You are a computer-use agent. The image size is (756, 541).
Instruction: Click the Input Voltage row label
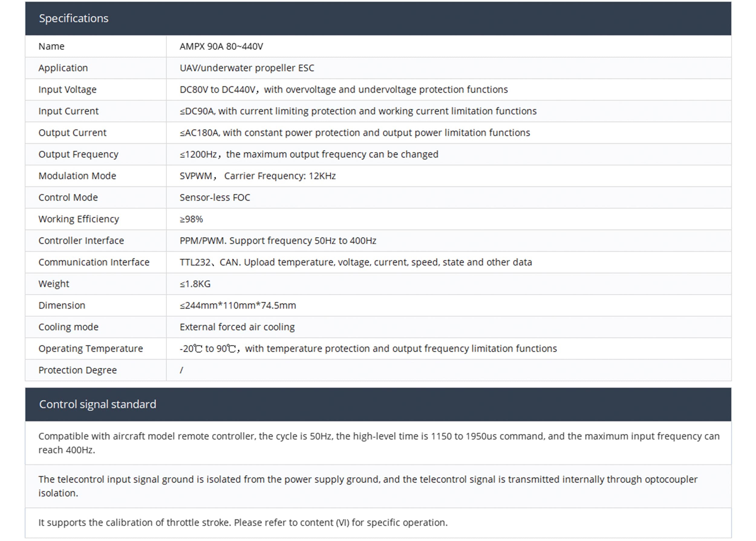(67, 90)
